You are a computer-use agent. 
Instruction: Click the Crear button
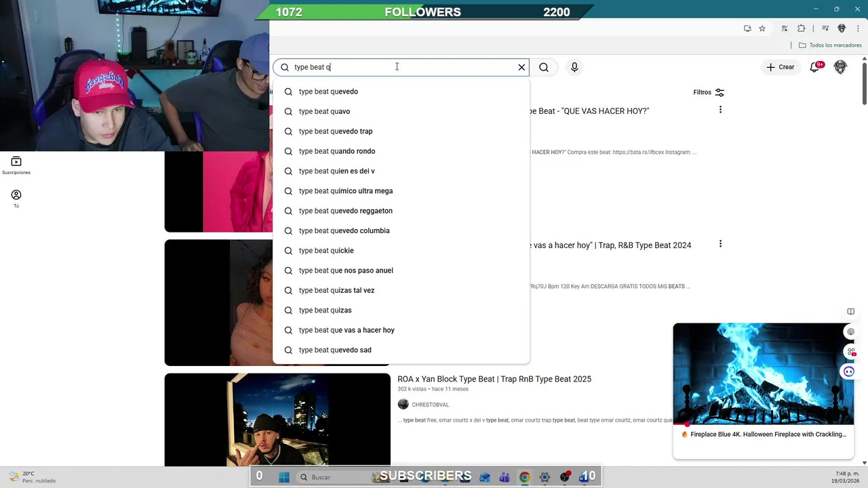click(x=780, y=67)
